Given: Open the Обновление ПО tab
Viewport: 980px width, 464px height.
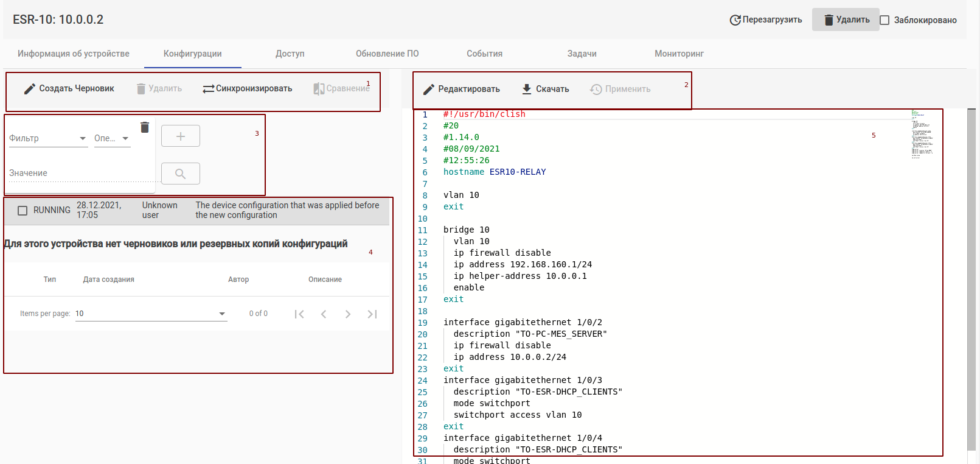Looking at the screenshot, I should pyautogui.click(x=387, y=54).
